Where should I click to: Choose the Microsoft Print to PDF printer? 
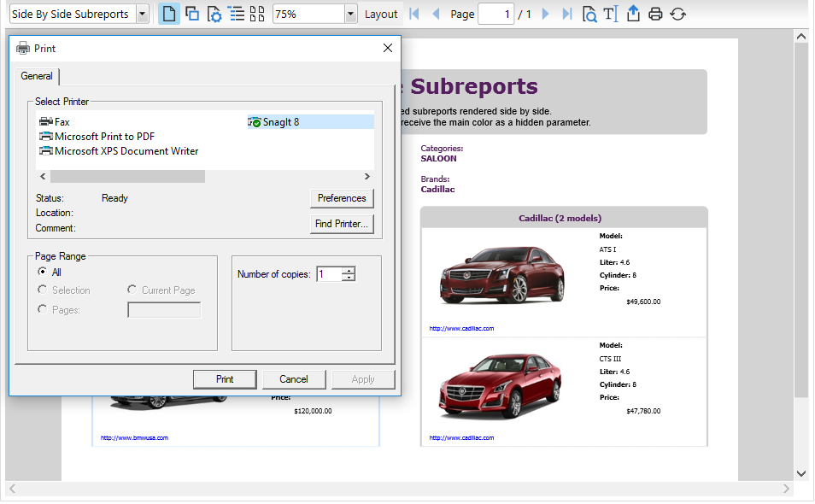click(x=97, y=137)
